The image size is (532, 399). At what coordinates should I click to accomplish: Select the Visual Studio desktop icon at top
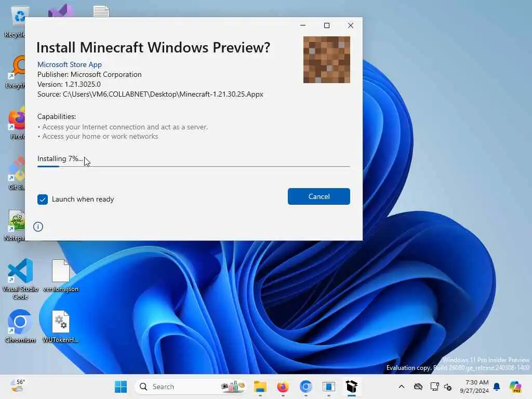click(60, 11)
